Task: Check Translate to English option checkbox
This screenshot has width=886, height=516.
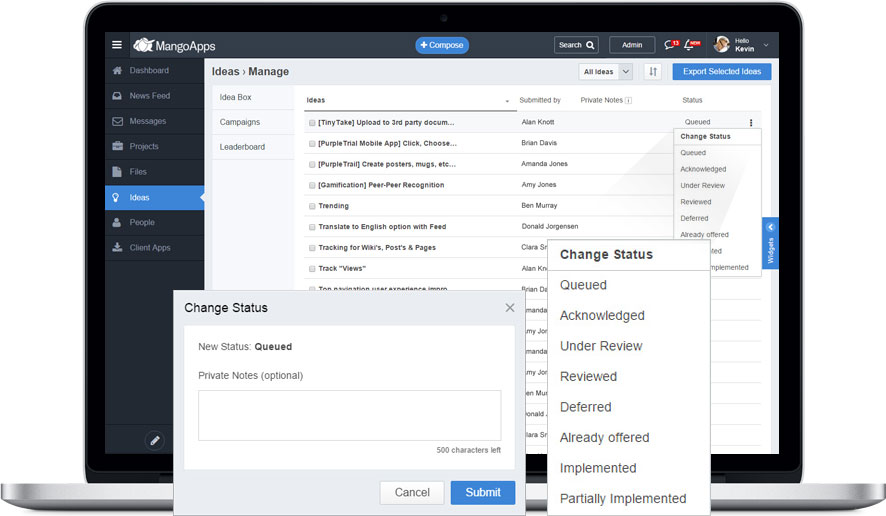Action: click(x=312, y=227)
